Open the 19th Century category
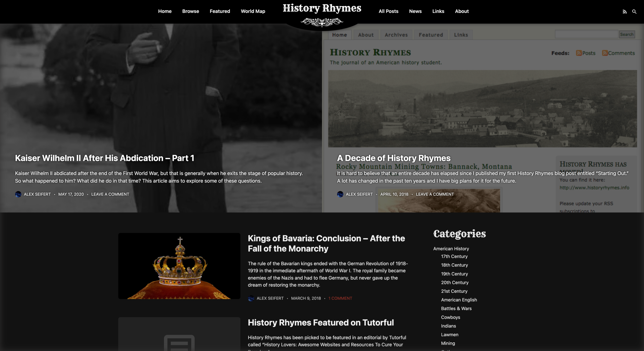644x351 pixels. [x=454, y=274]
